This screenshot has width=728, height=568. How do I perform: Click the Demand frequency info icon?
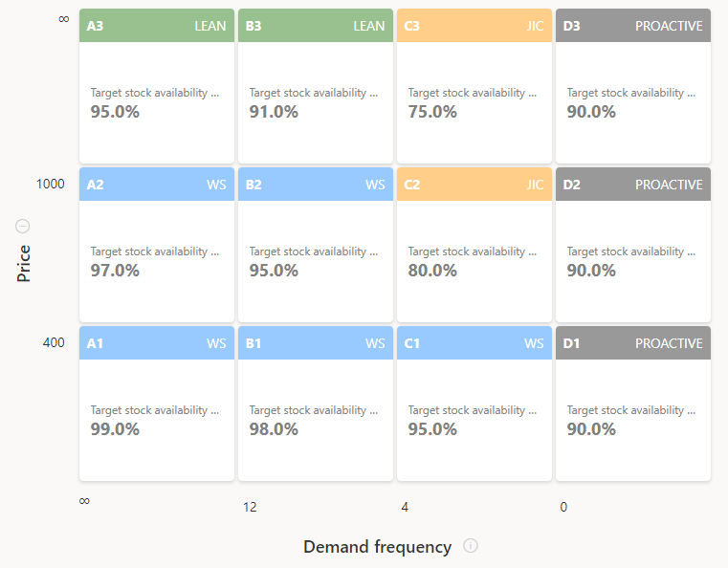click(x=471, y=546)
